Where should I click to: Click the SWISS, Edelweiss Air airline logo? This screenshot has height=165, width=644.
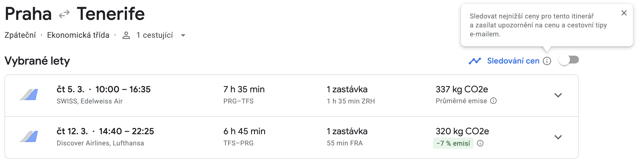point(29,95)
